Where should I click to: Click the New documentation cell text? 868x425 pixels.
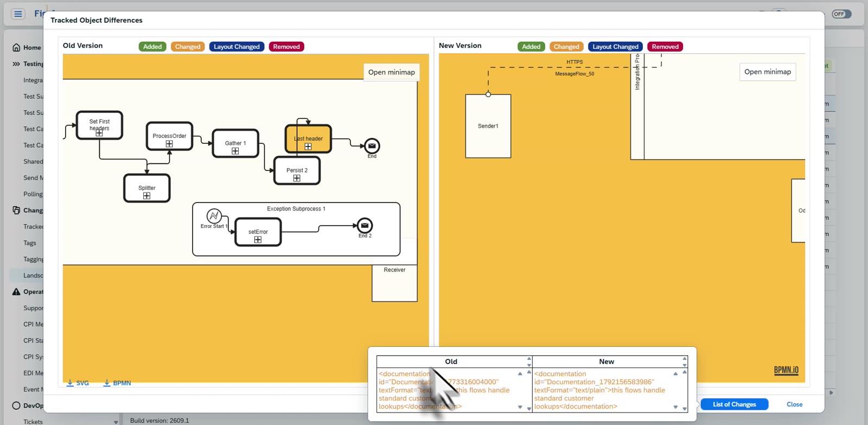pyautogui.click(x=601, y=390)
